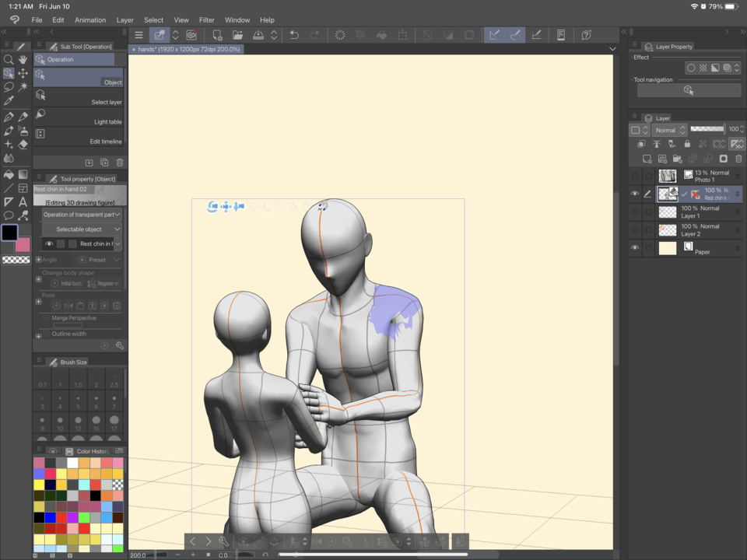Click the Redo arrow in command bar
This screenshot has width=747, height=560.
pyautogui.click(x=315, y=35)
